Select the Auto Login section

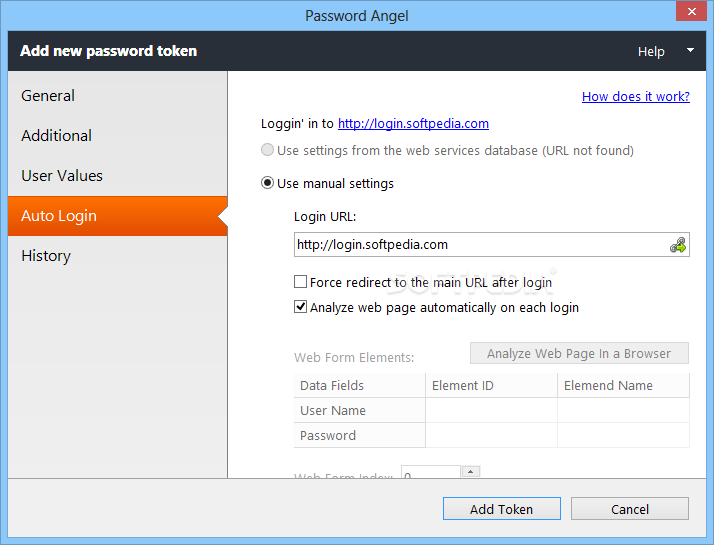[x=117, y=216]
